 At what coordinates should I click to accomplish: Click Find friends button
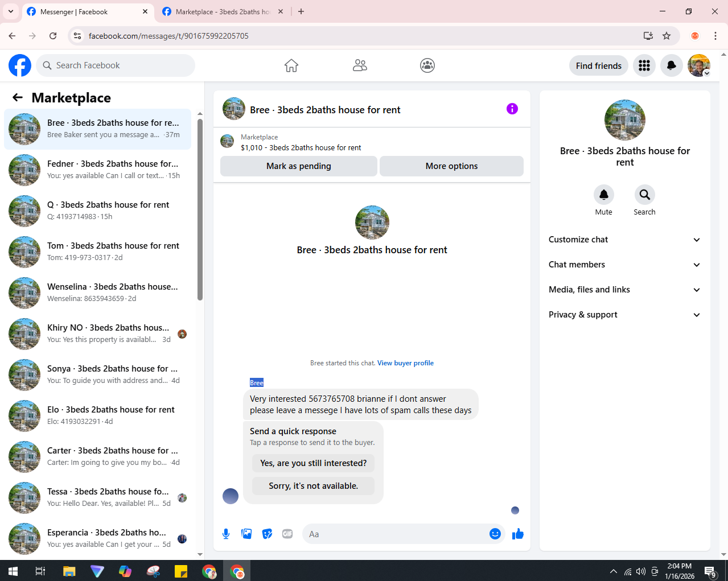(x=599, y=65)
